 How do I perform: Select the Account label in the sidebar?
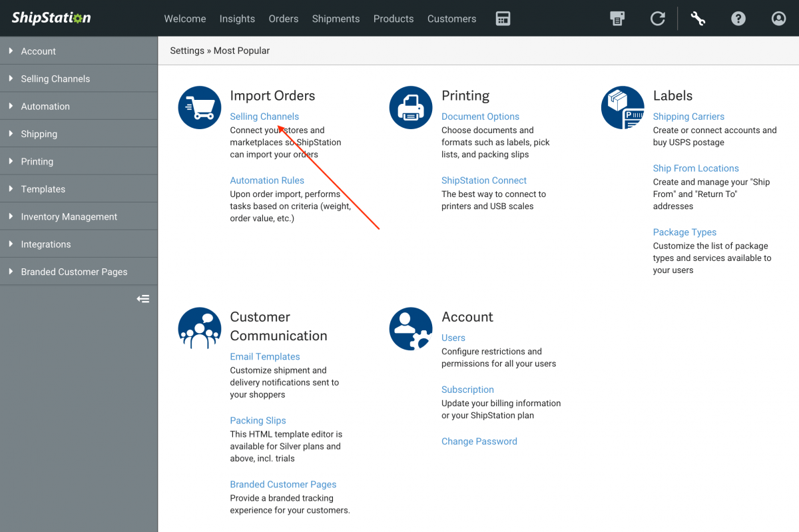(39, 51)
